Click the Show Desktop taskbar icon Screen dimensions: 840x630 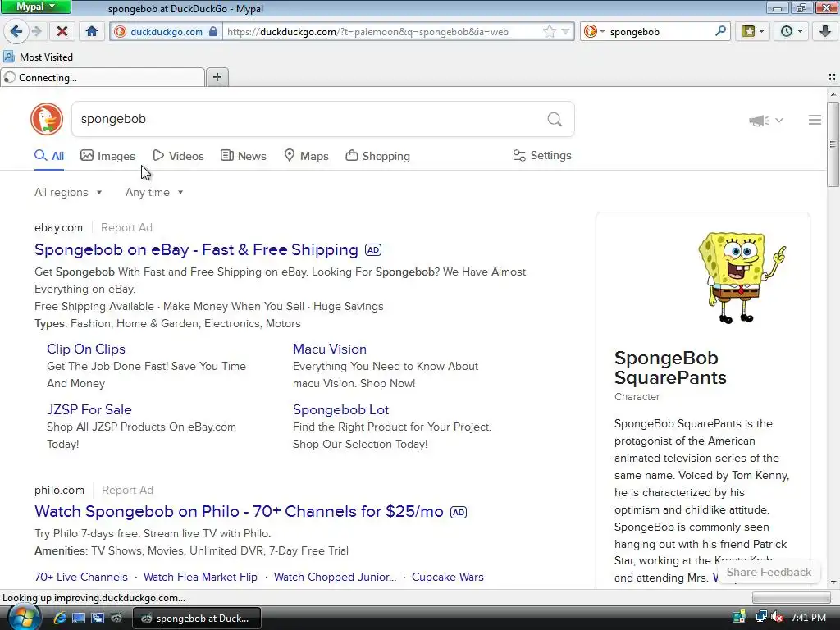click(79, 618)
